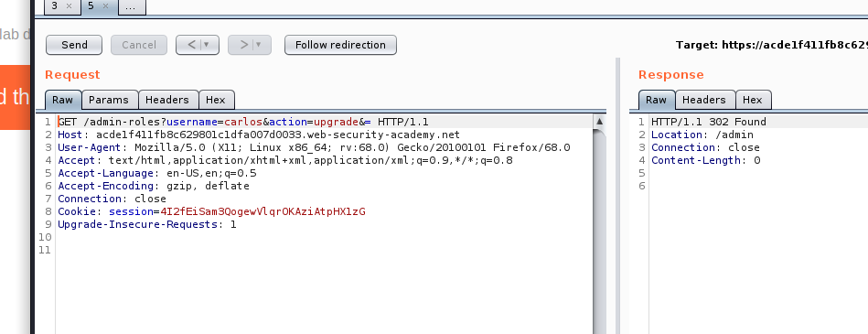The height and width of the screenshot is (334, 868).
Task: Click the request editor scroll-up arrow
Action: (x=599, y=121)
